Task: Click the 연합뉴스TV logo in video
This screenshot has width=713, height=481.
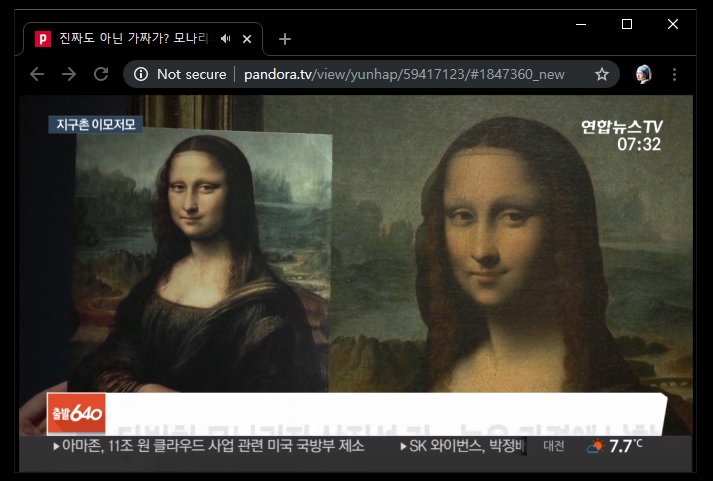Action: 622,127
